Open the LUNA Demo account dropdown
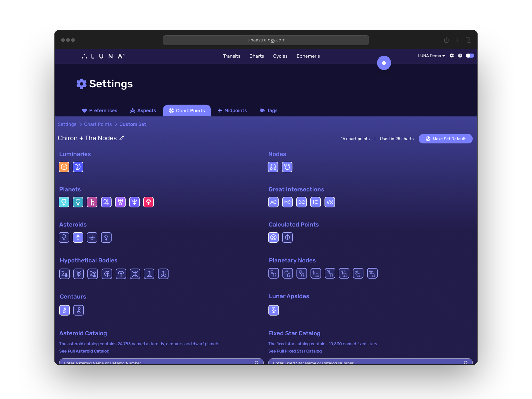532x399 pixels. click(x=431, y=56)
